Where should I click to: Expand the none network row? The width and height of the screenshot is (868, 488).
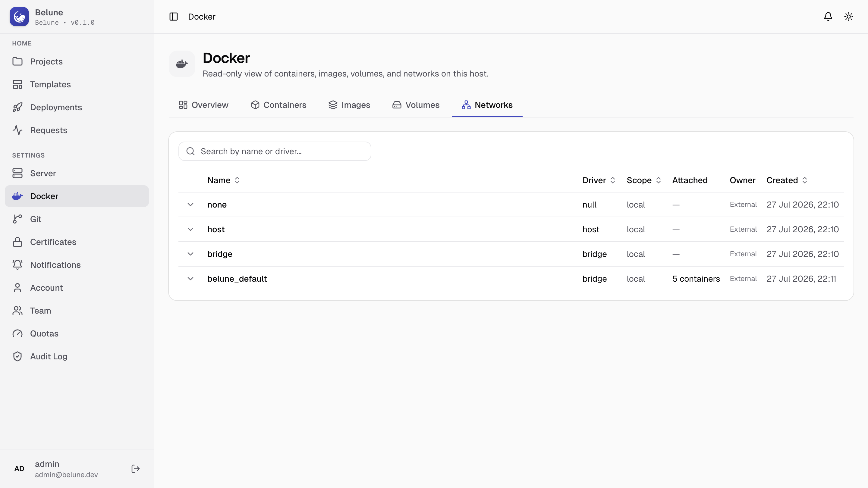190,205
